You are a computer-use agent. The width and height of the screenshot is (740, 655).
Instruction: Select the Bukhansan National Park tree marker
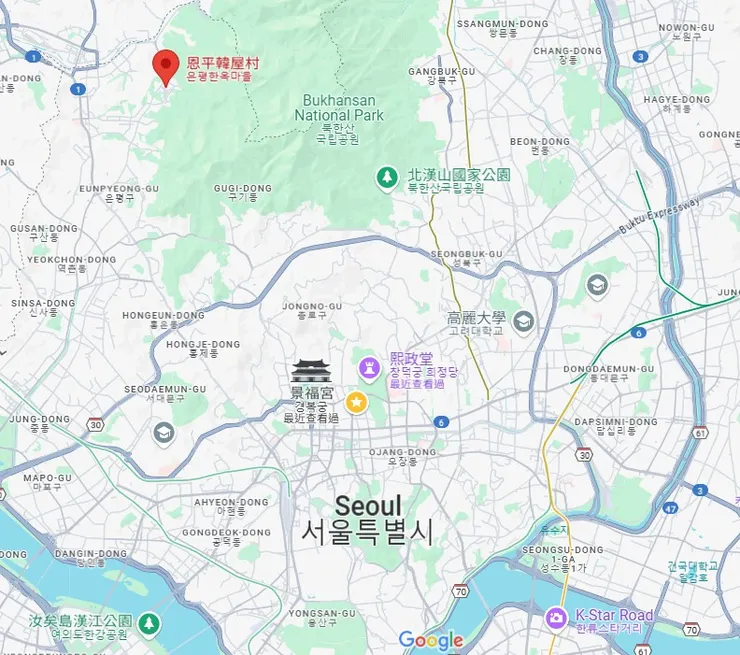[387, 178]
